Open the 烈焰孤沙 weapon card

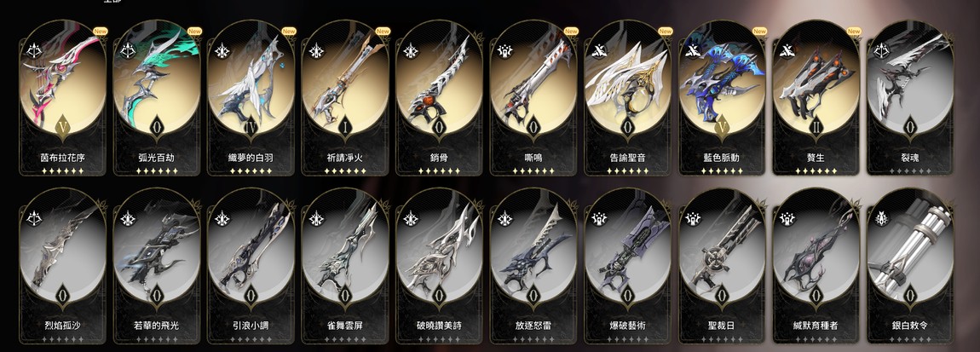pos(62,266)
